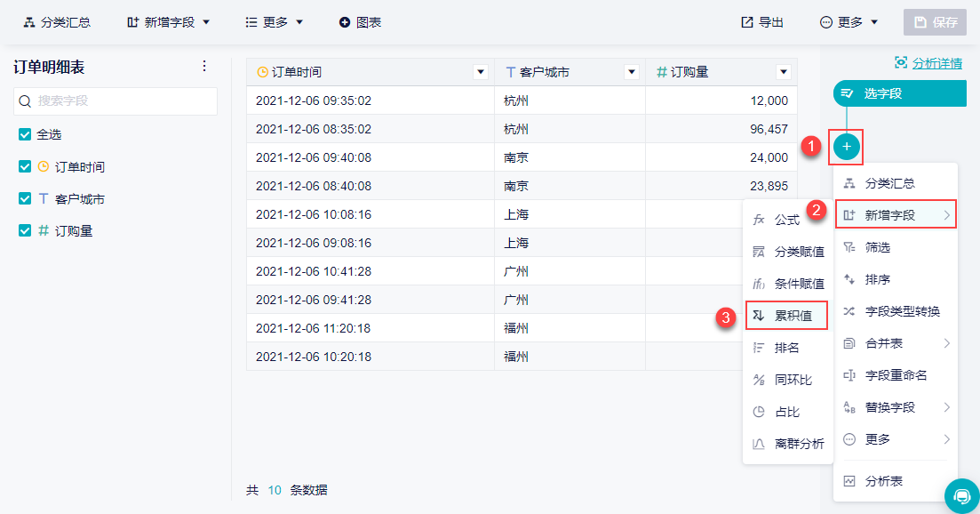The width and height of the screenshot is (980, 514).
Task: Open the chat support bubble icon
Action: [x=962, y=496]
